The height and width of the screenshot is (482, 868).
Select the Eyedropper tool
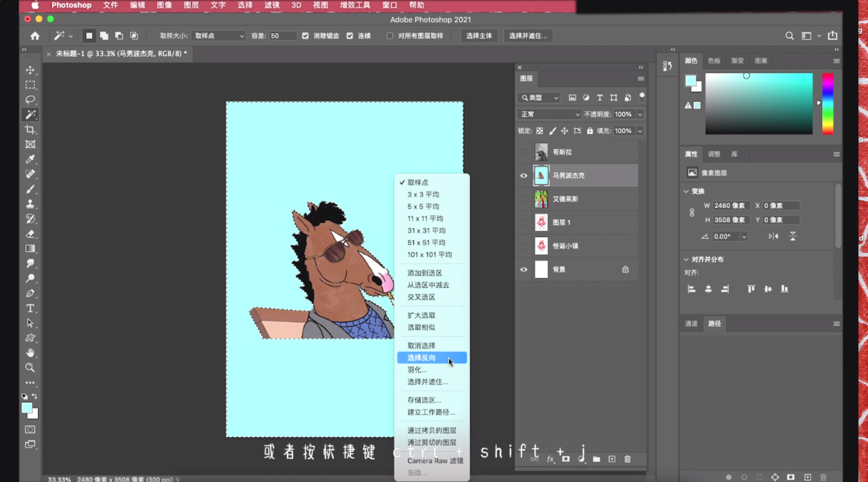pos(30,159)
